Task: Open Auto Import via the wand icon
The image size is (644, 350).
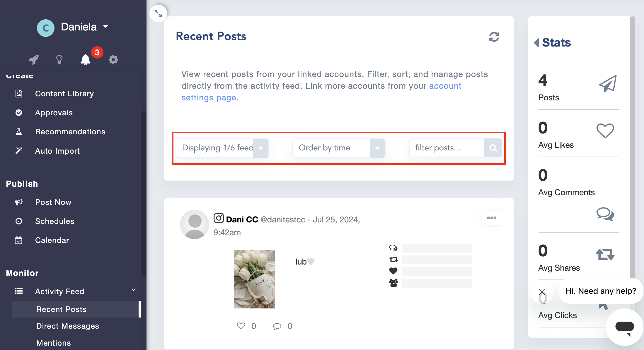Action: [x=19, y=150]
